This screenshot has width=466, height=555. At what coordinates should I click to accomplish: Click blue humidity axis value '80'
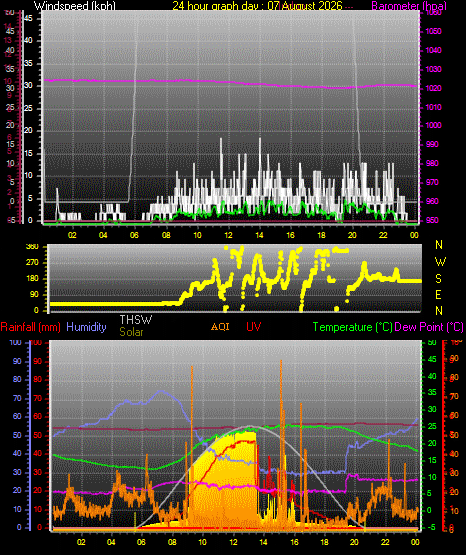pos(17,379)
